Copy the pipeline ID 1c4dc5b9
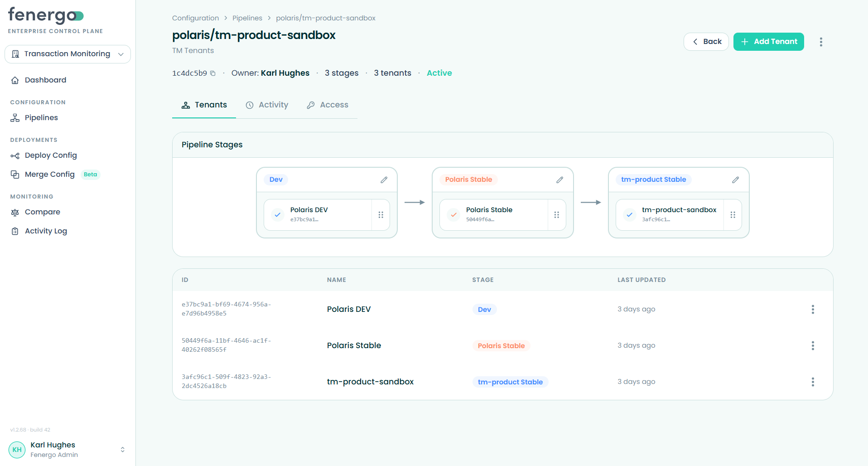This screenshot has width=868, height=466. click(212, 73)
